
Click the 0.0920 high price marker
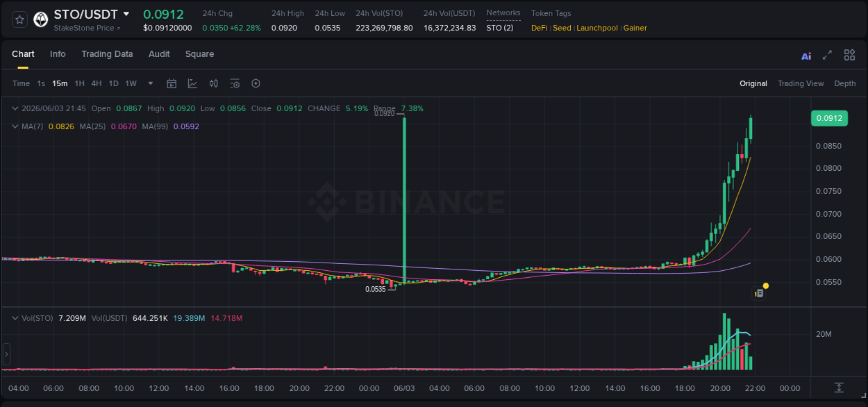click(x=384, y=113)
